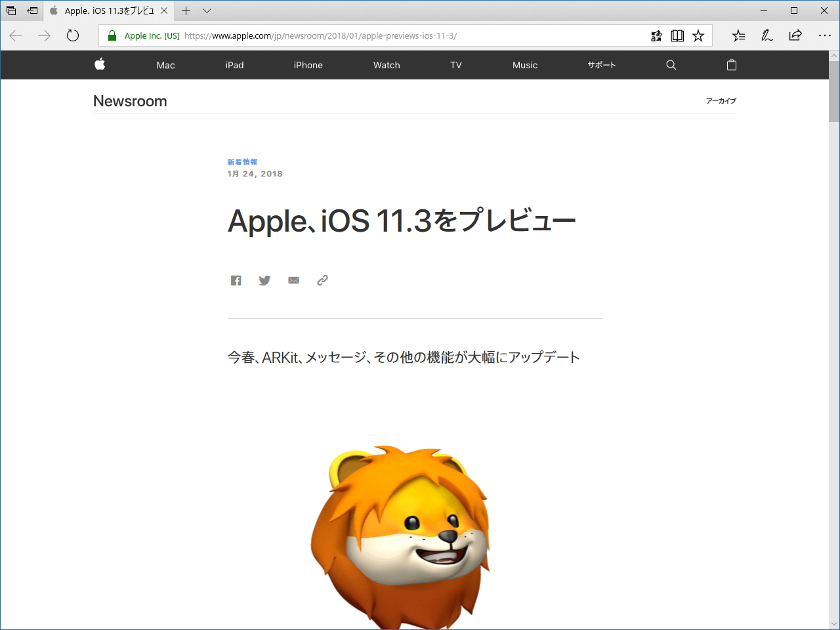
Task: Share the article via the Facebook icon
Action: coord(236,280)
